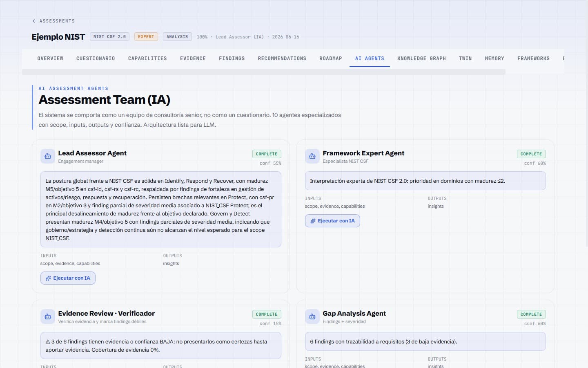Open the Capabilities tab
Viewport: 588px width, 368px height.
[147, 58]
